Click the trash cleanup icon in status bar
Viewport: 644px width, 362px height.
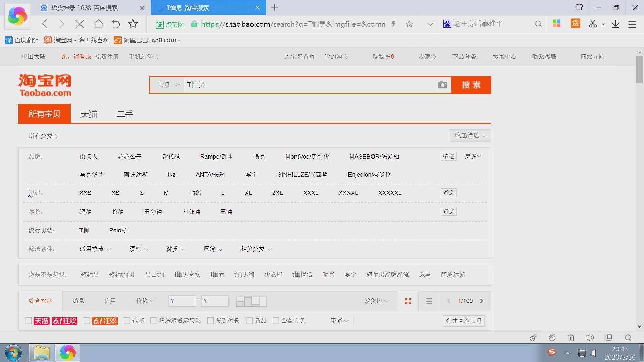click(571, 338)
